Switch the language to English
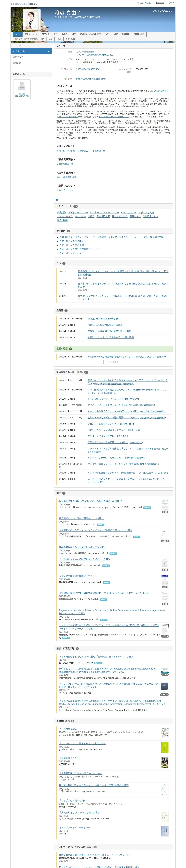This screenshot has width=186, height=868. point(148,3)
